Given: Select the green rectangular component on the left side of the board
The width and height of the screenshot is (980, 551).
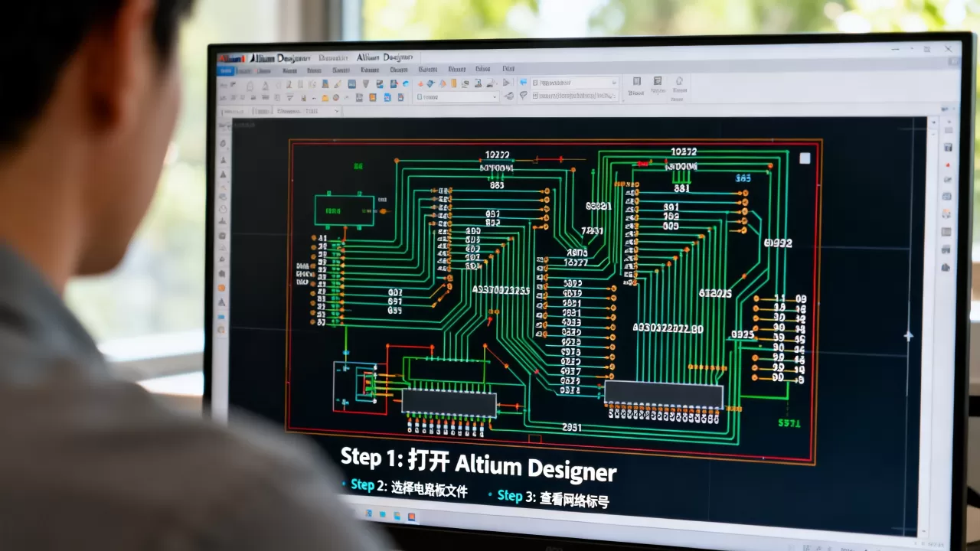Looking at the screenshot, I should coord(345,210).
